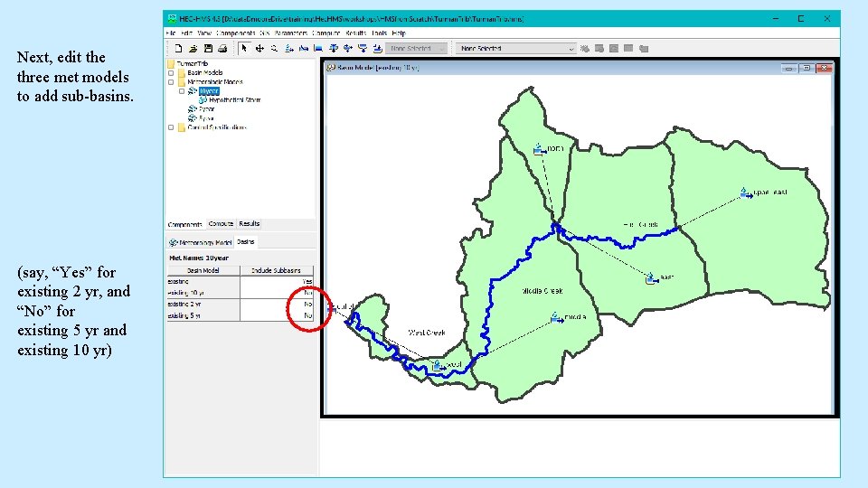Maximize the Basin Model map window
The image size is (868, 488).
pos(806,68)
